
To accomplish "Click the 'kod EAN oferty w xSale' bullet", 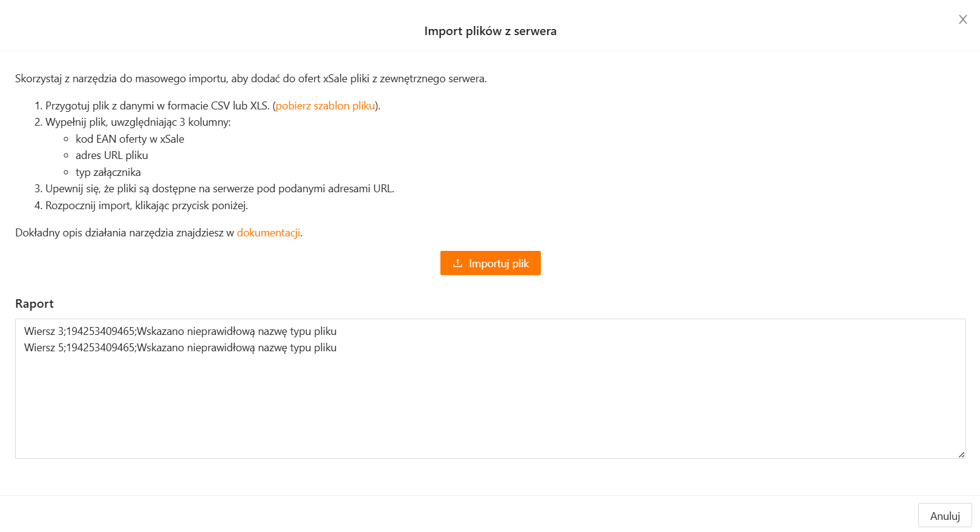I will click(x=129, y=139).
